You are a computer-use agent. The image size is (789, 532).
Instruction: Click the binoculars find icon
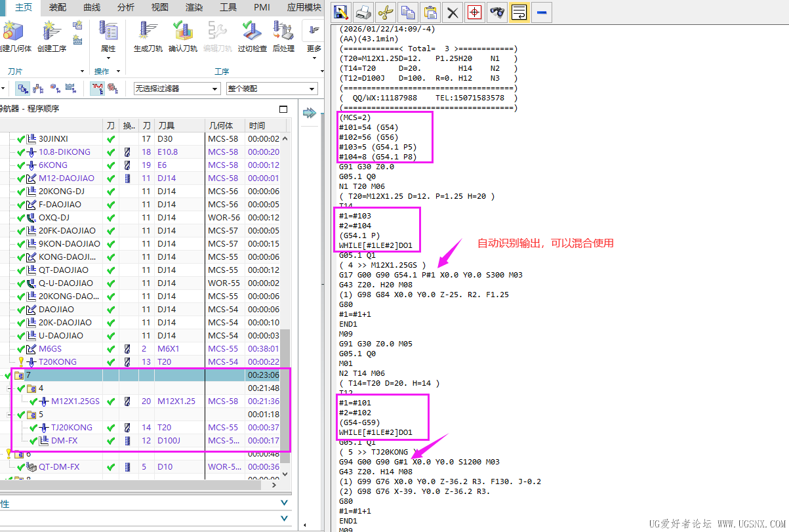tap(497, 12)
